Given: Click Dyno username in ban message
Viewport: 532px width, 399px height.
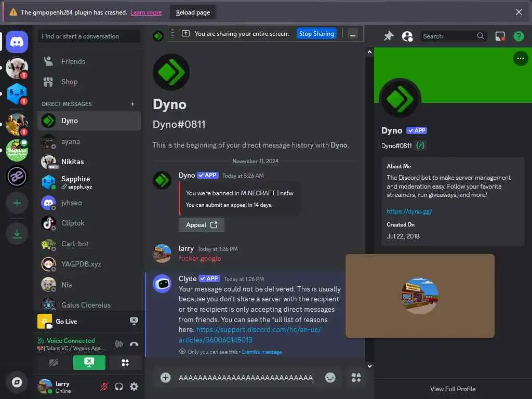Looking at the screenshot, I should pos(187,176).
